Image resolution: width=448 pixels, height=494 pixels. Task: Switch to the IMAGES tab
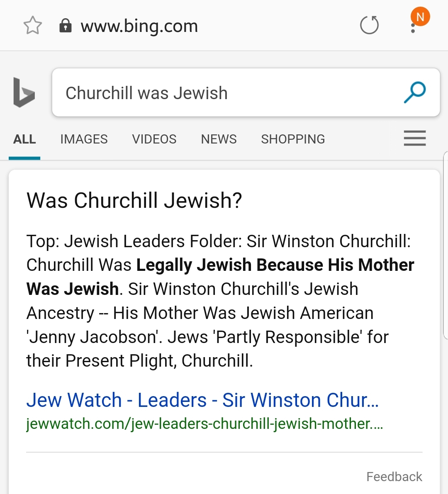pyautogui.click(x=84, y=139)
